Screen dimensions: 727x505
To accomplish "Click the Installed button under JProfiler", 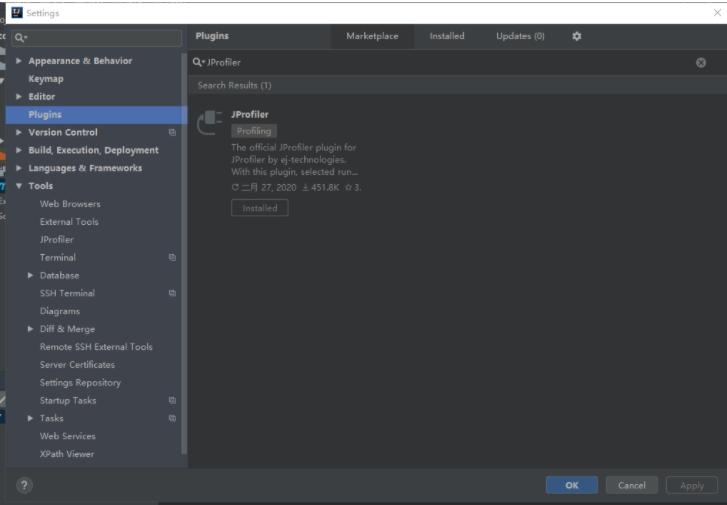I will click(x=260, y=208).
